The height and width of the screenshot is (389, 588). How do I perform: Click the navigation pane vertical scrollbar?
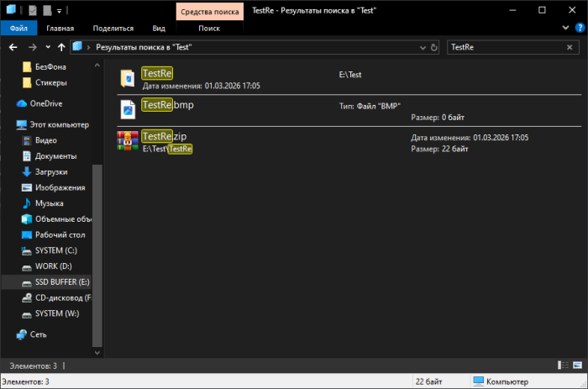tap(97, 252)
